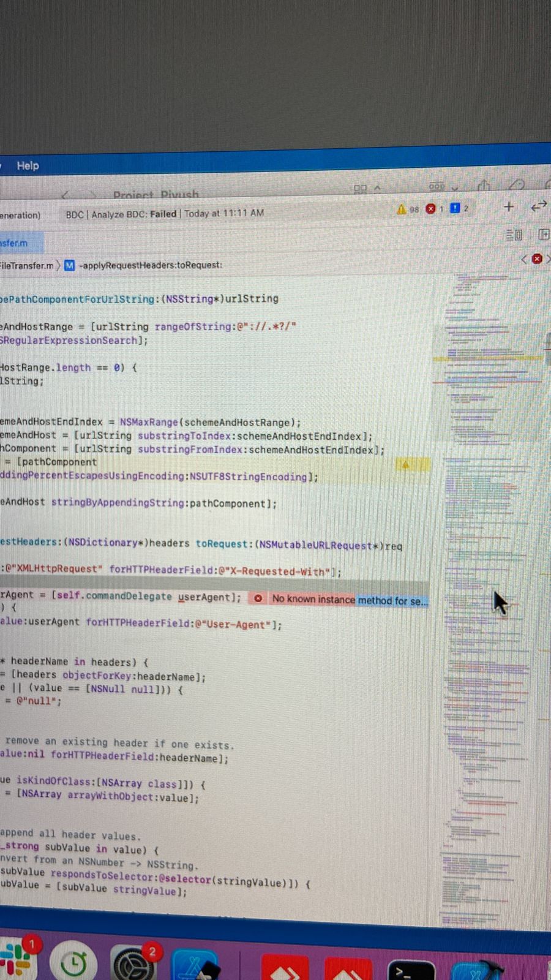
Task: Open the green clock app in Dock
Action: pos(73,963)
